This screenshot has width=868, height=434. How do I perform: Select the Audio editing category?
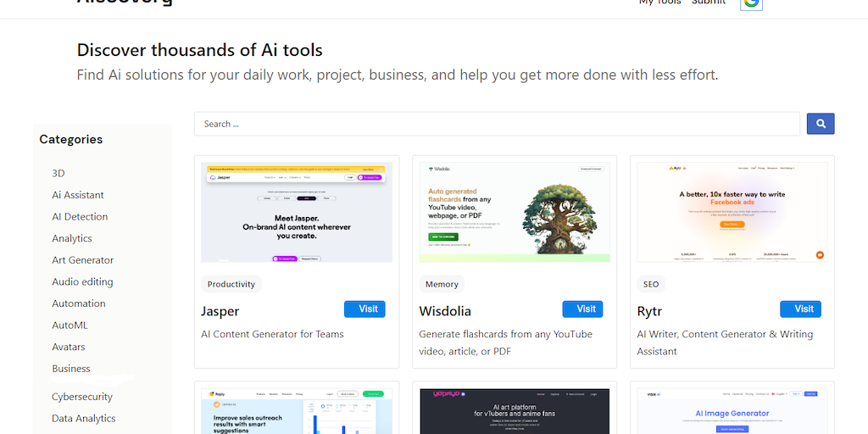click(x=82, y=281)
